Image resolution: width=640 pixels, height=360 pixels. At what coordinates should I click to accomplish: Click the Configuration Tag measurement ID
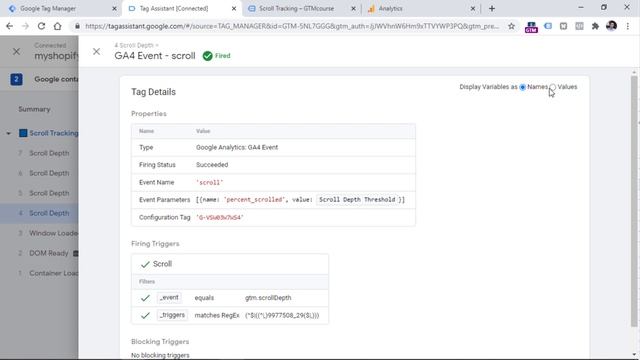click(x=220, y=218)
